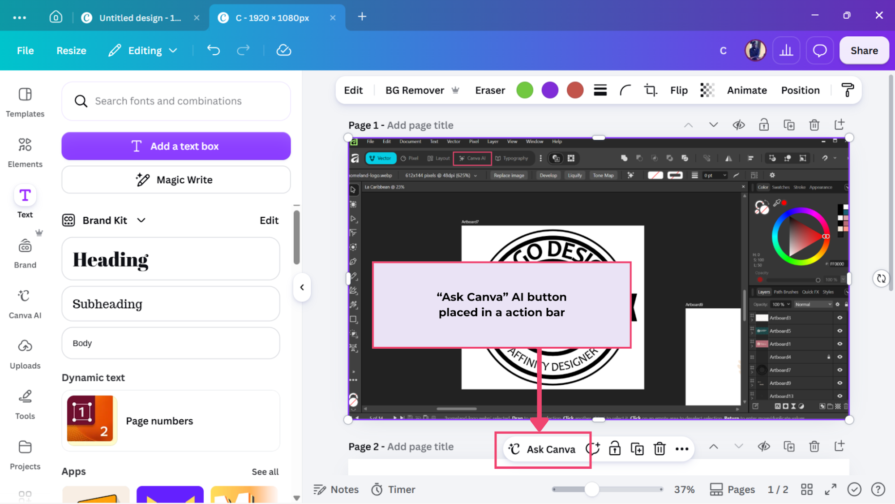Duplicate Page 1 using its header icon

coord(789,125)
